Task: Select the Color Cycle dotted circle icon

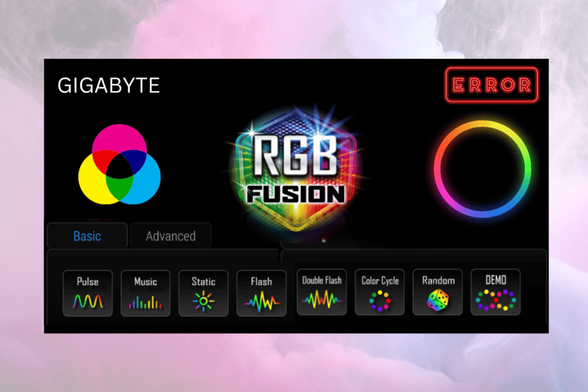Action: [380, 292]
